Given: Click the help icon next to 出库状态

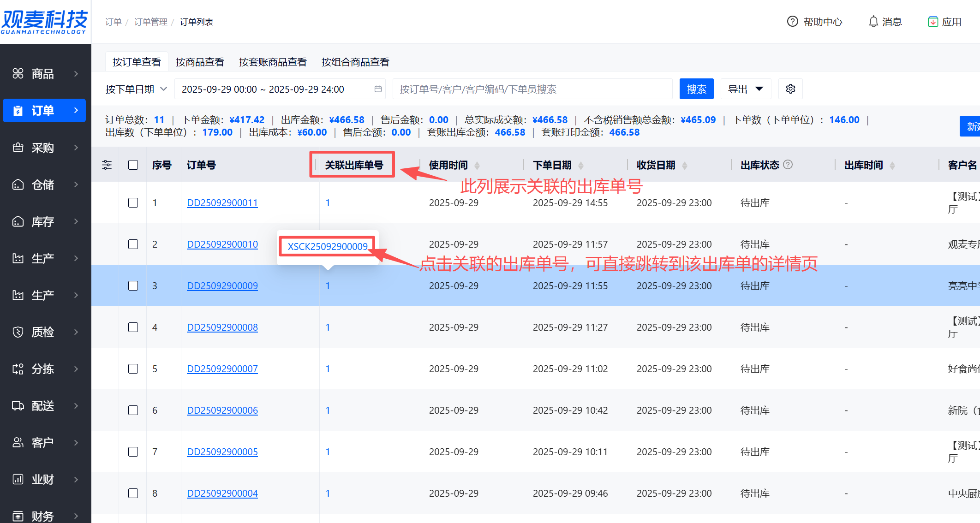Looking at the screenshot, I should (x=788, y=165).
